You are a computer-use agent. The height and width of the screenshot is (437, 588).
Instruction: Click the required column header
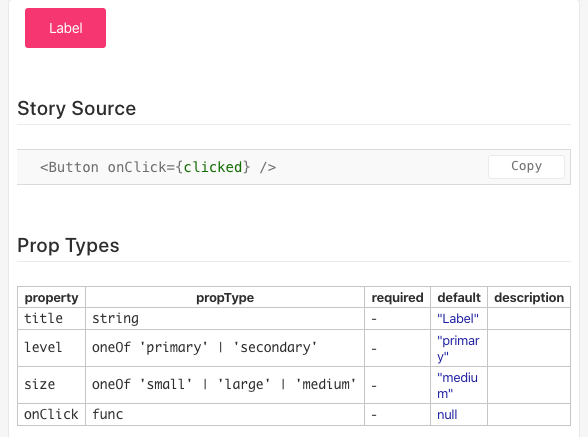398,297
